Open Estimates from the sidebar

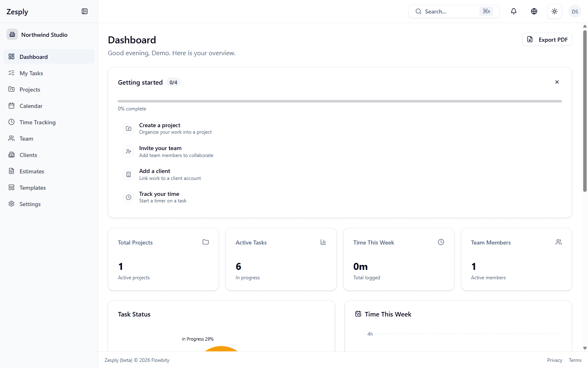[x=49, y=171]
